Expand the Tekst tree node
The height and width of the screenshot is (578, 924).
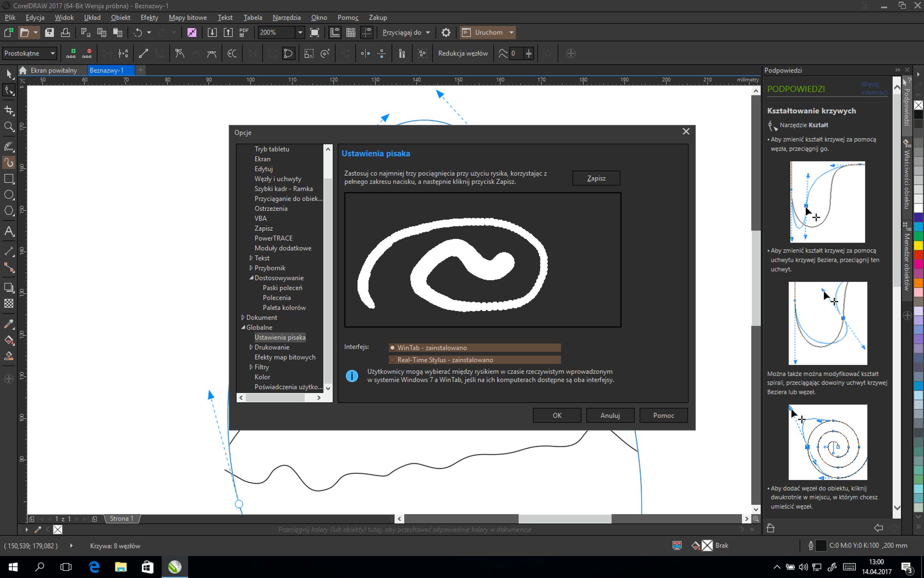coord(251,258)
